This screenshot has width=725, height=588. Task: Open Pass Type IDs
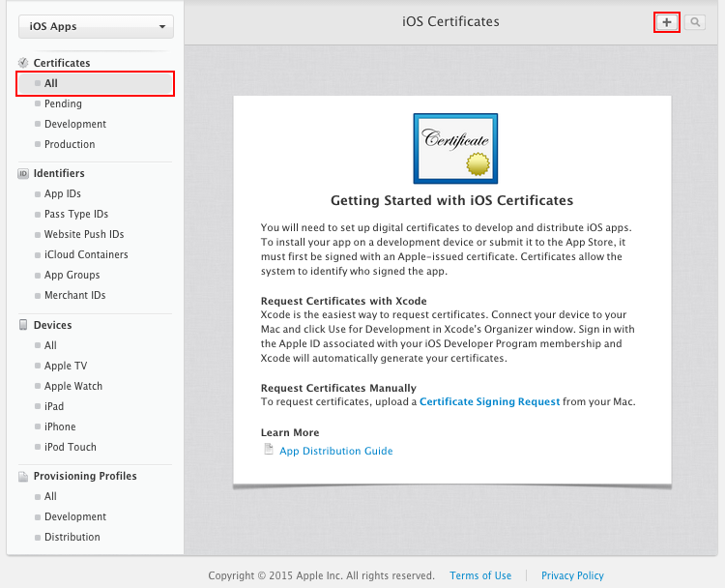75,214
